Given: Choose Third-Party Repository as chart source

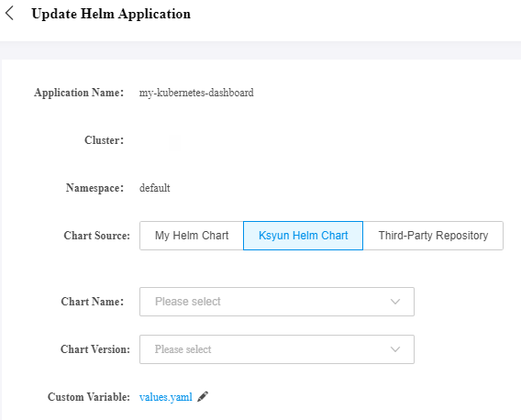Looking at the screenshot, I should tap(433, 236).
